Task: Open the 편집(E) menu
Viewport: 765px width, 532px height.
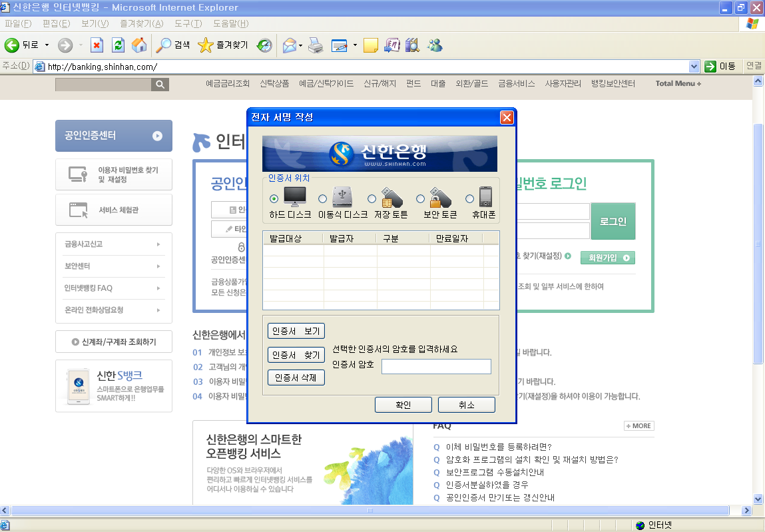Action: [x=56, y=23]
